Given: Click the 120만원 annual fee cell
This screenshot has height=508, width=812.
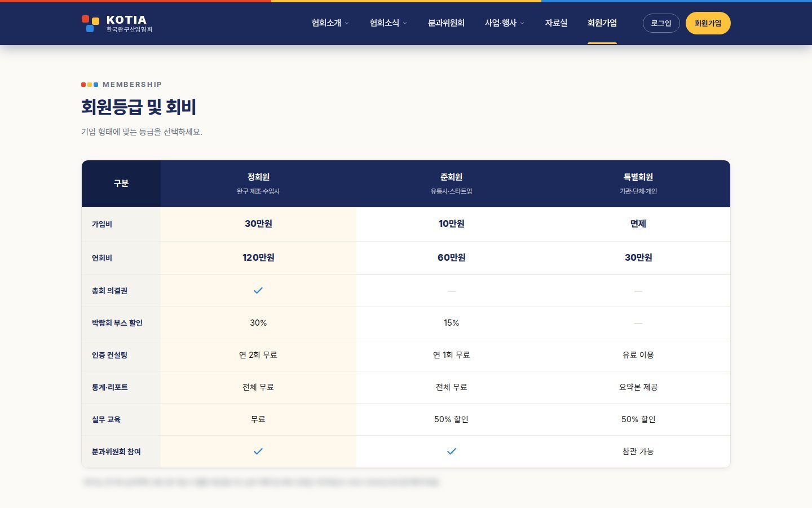Looking at the screenshot, I should tap(258, 258).
